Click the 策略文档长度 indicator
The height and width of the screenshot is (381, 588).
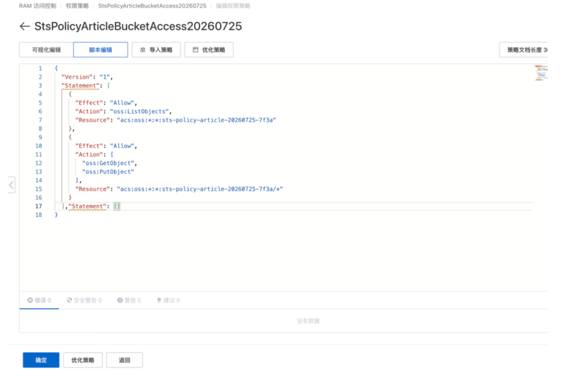(x=524, y=50)
